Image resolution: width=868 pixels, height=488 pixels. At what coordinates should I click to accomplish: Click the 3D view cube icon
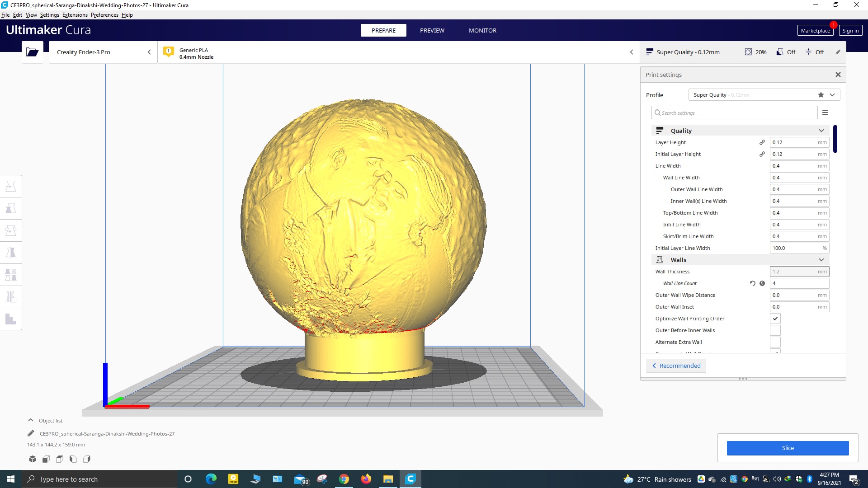[33, 459]
